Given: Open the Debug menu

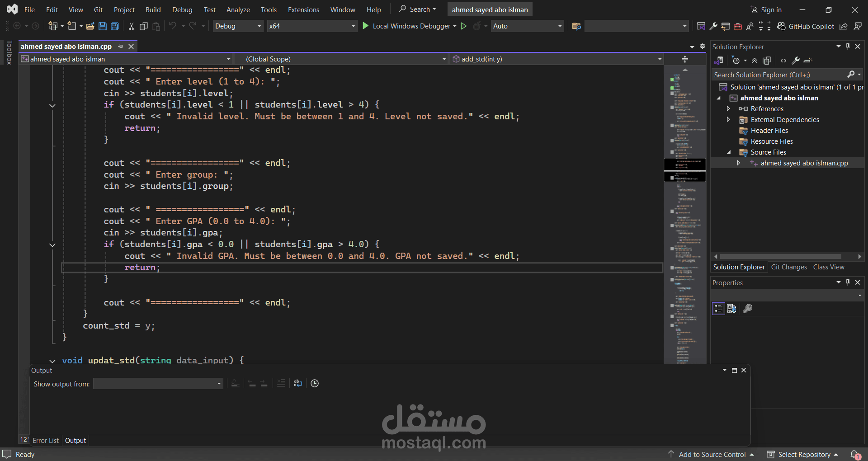Looking at the screenshot, I should point(182,9).
